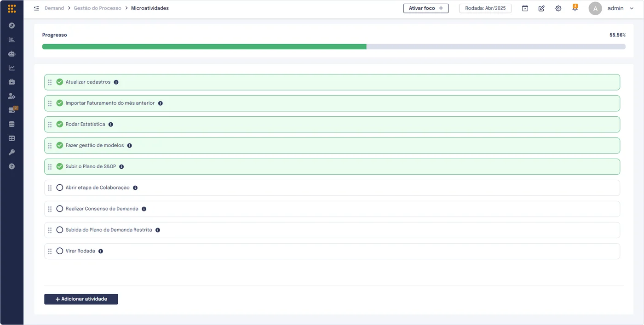644x325 pixels.
Task: Show info for Rodar Estatística
Action: point(111,125)
